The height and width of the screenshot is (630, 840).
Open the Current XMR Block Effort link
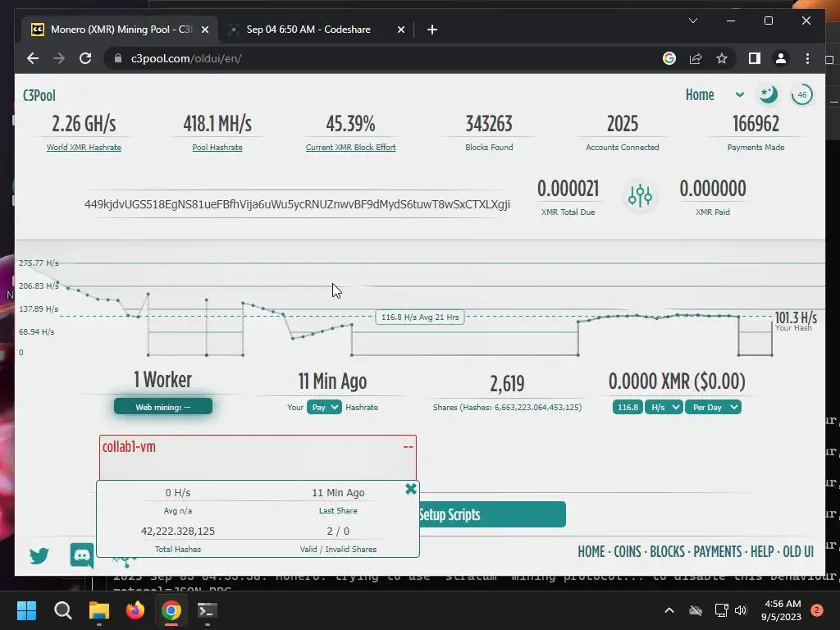coord(350,148)
